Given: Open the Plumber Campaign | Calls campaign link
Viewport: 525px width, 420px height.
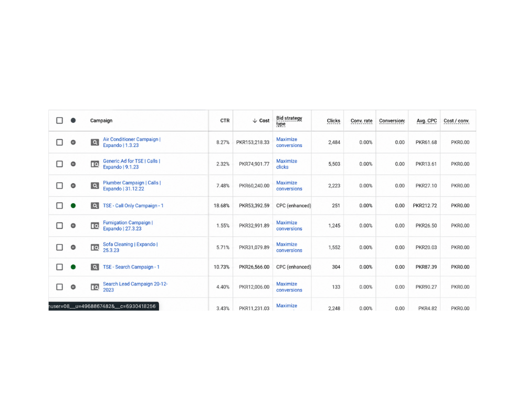Looking at the screenshot, I should pos(132,186).
